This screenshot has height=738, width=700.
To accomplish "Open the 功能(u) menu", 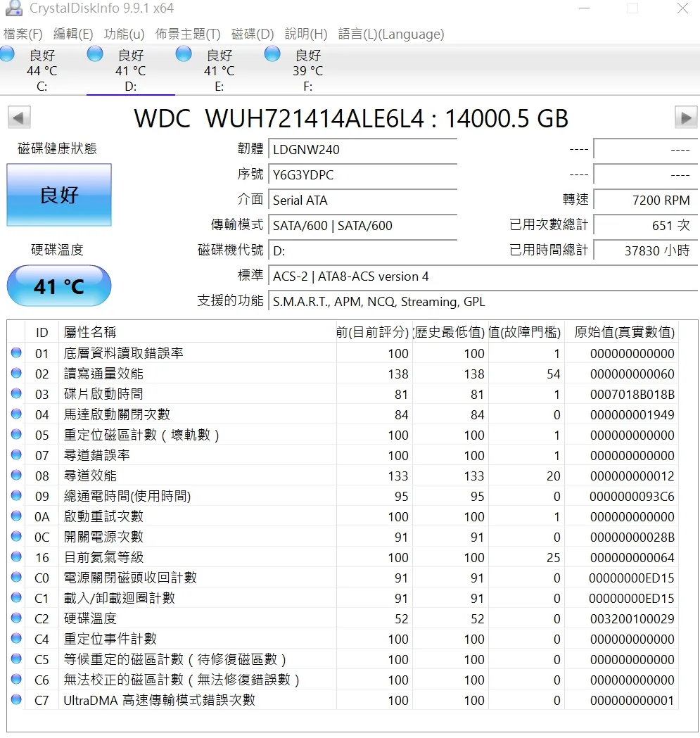I will click(125, 34).
